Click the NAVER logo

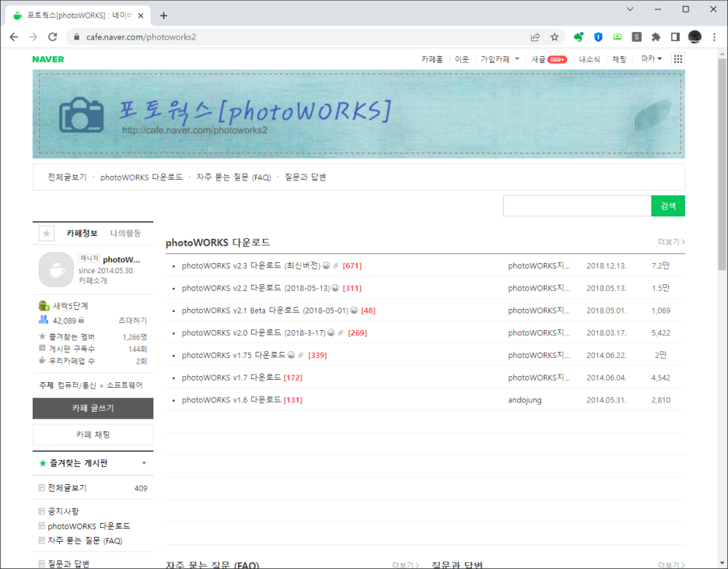coord(48,59)
